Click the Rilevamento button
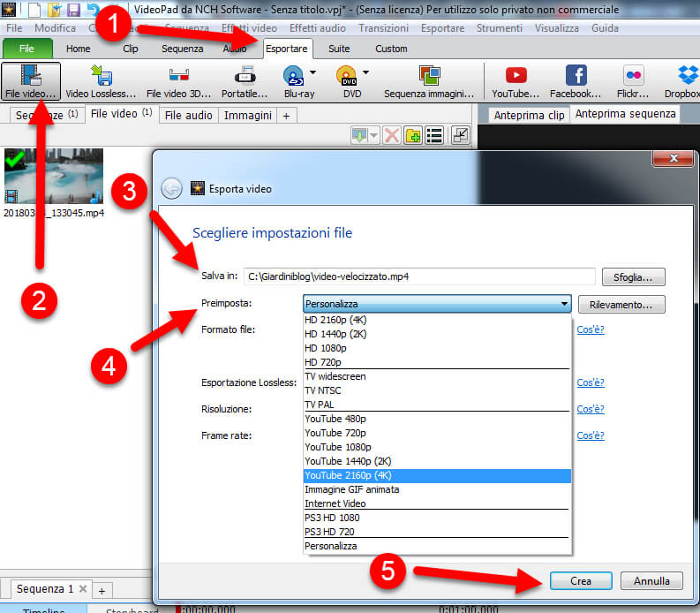The height and width of the screenshot is (613, 700). click(621, 305)
